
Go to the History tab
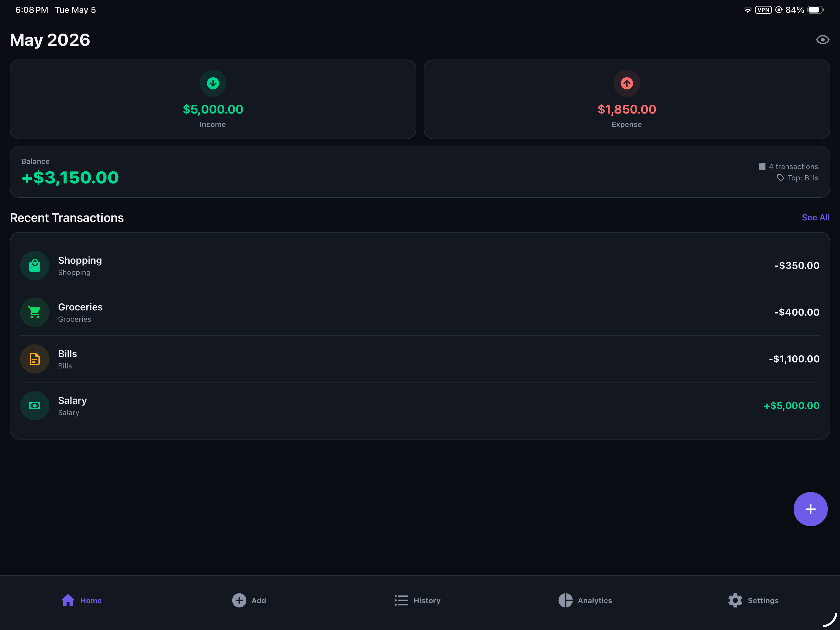tap(417, 600)
